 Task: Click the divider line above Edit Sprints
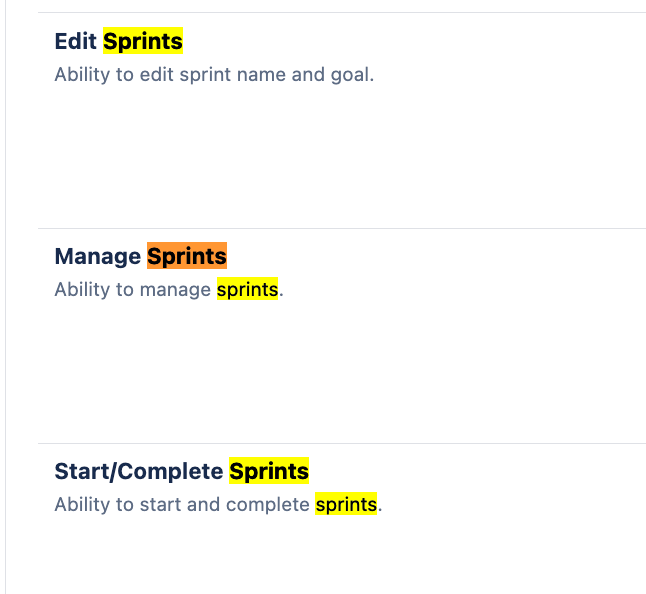coord(342,13)
